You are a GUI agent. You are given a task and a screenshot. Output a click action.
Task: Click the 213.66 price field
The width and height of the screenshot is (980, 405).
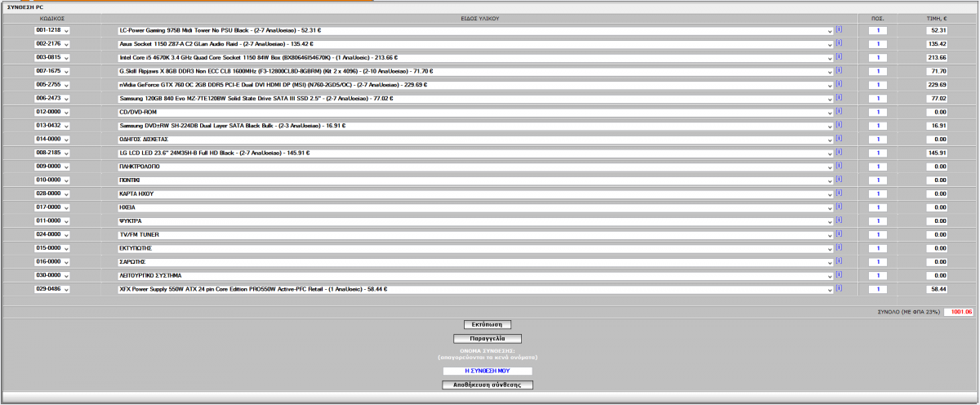coord(937,58)
